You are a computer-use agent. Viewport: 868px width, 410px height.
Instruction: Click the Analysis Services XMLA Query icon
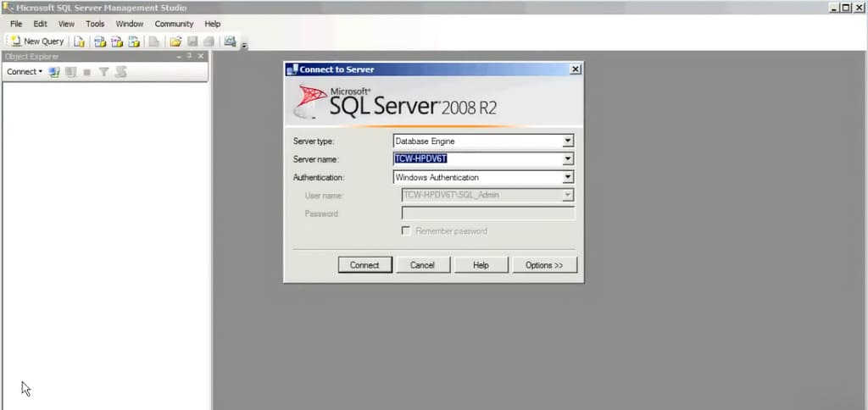134,42
